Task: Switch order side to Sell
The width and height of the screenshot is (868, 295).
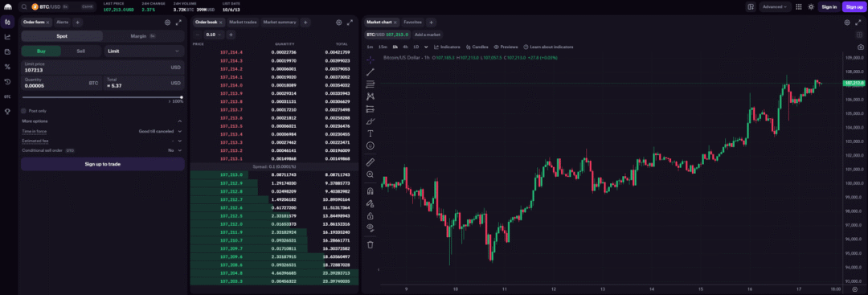Action: pos(81,51)
